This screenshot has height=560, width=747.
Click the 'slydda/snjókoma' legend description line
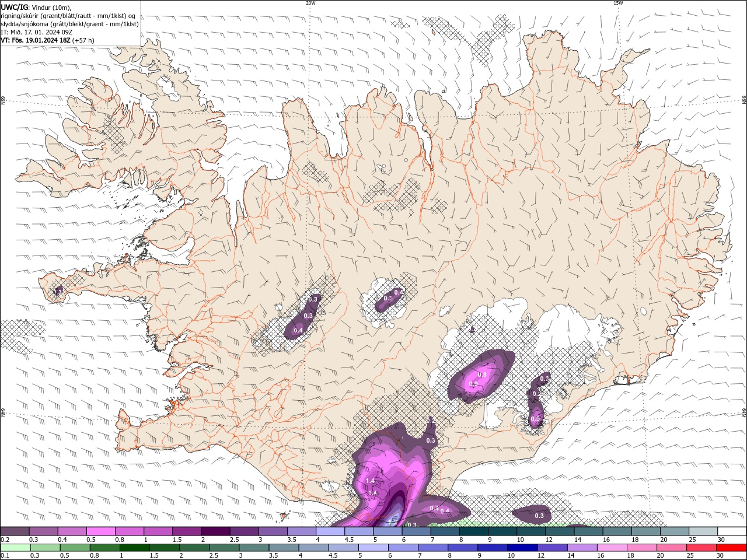[x=70, y=24]
